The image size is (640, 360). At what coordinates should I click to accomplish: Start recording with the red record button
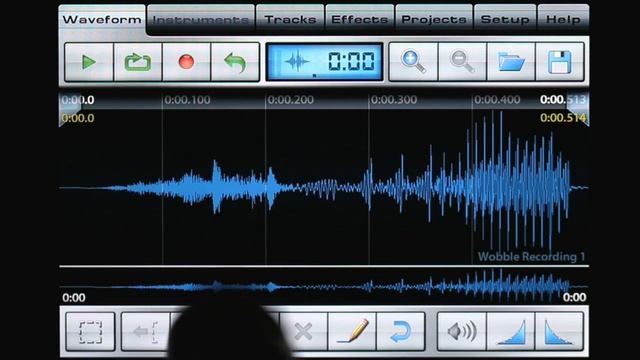click(x=187, y=62)
